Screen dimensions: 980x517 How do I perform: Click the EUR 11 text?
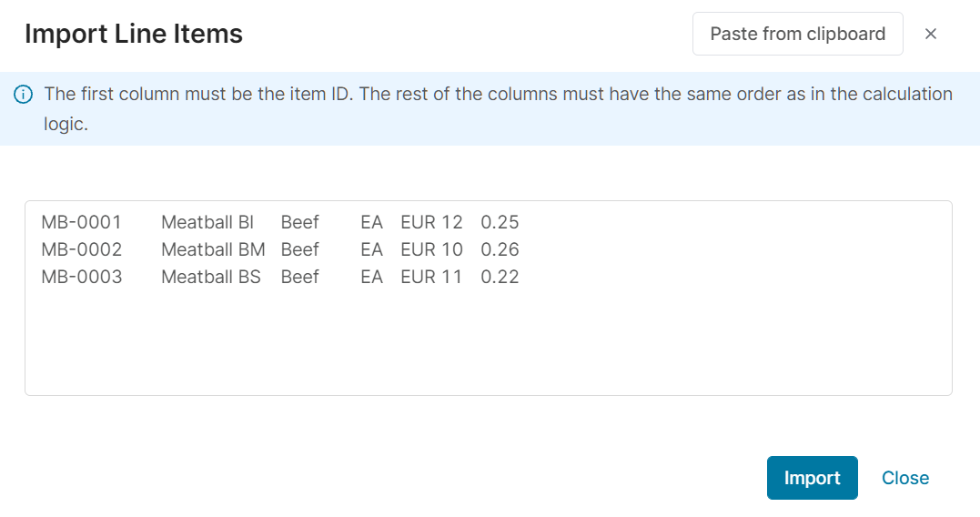tap(431, 277)
